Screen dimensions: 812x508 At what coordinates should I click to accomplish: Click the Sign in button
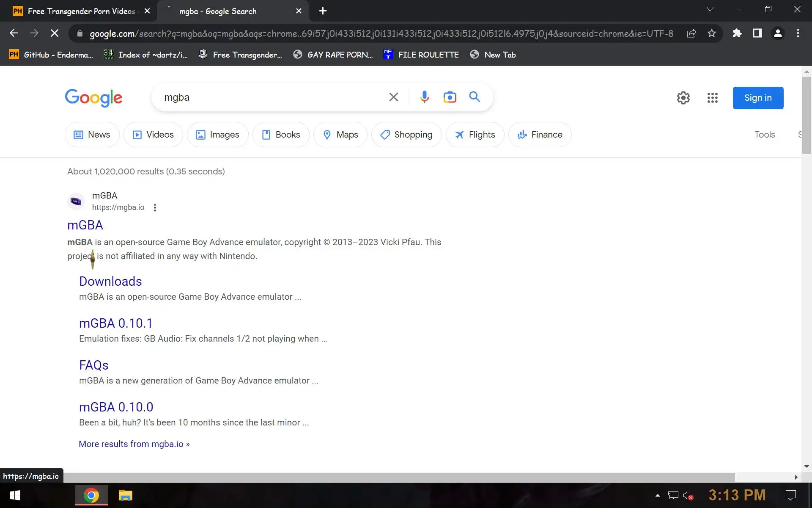click(757, 98)
